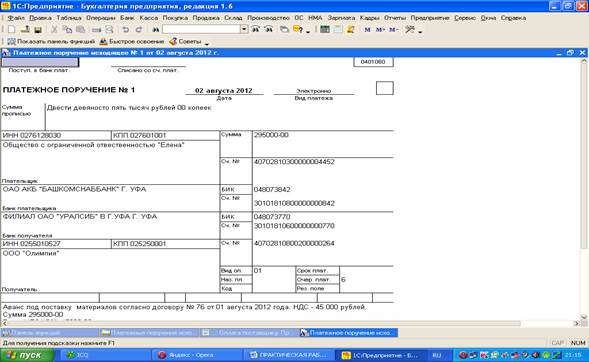Click the Cut scissors icon
This screenshot has height=362, width=589.
(54, 29)
